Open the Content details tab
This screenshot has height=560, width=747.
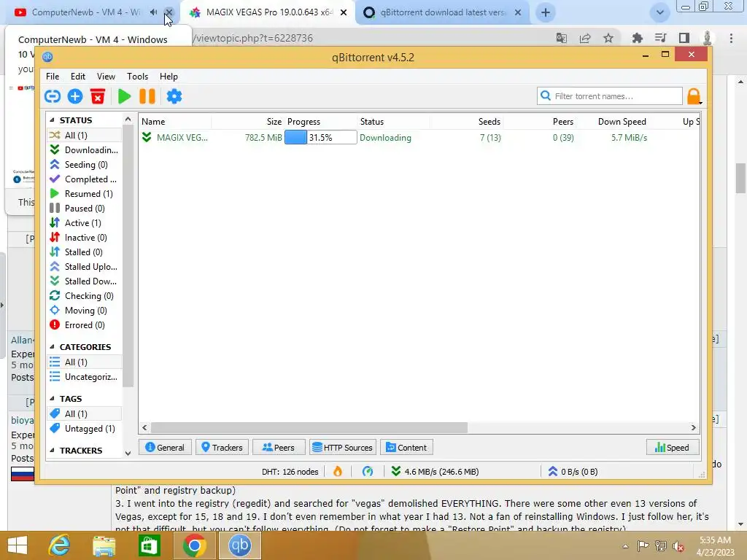[406, 448]
